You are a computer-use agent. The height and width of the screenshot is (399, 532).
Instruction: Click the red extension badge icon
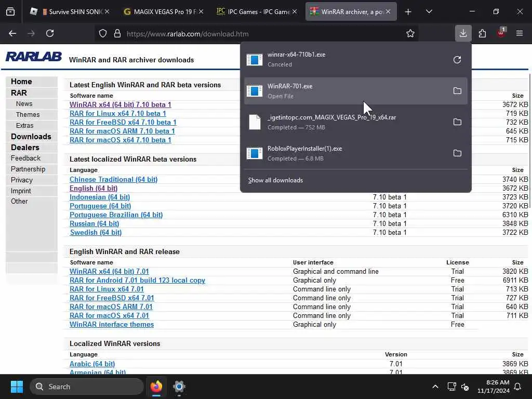pyautogui.click(x=501, y=33)
